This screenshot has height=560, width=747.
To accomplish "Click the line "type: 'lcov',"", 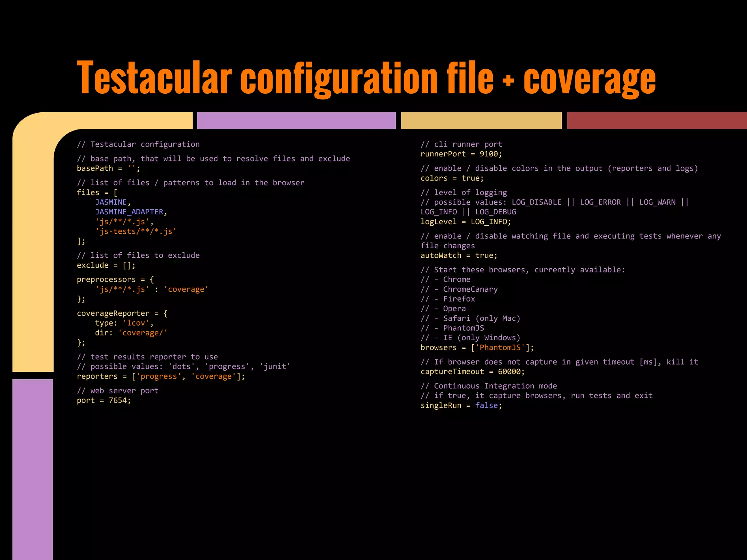I will (124, 323).
